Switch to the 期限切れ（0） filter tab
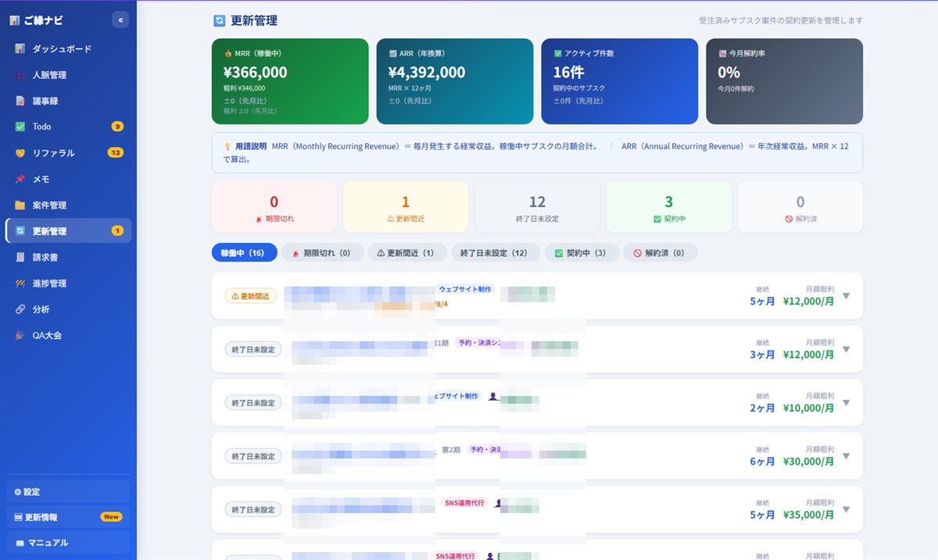Viewport: 938px width, 560px height. (x=322, y=253)
